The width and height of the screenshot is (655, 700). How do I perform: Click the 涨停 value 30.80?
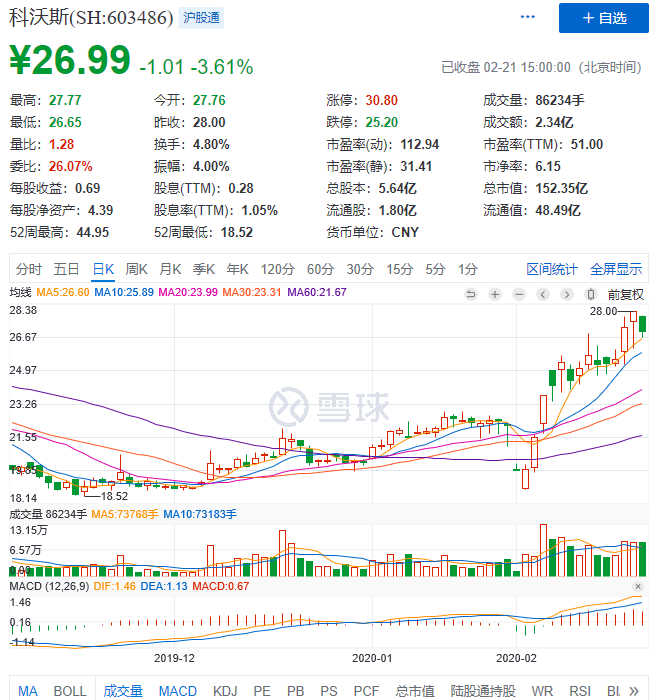(x=381, y=100)
